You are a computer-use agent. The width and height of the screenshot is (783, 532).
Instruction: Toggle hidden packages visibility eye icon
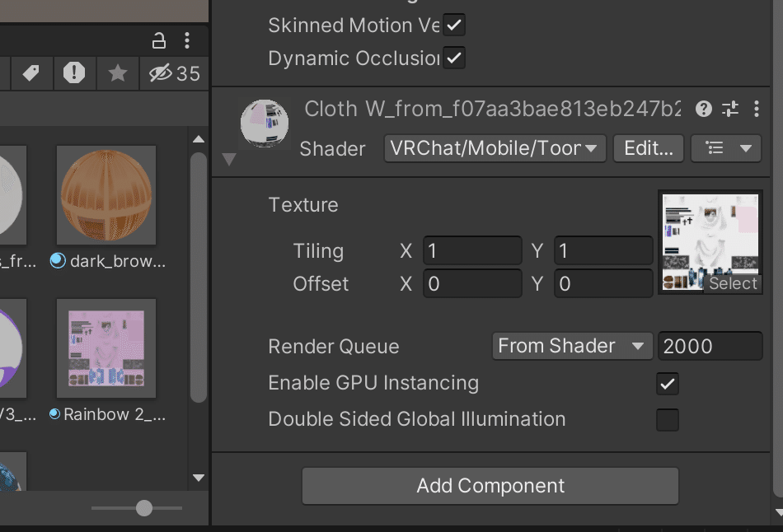160,73
